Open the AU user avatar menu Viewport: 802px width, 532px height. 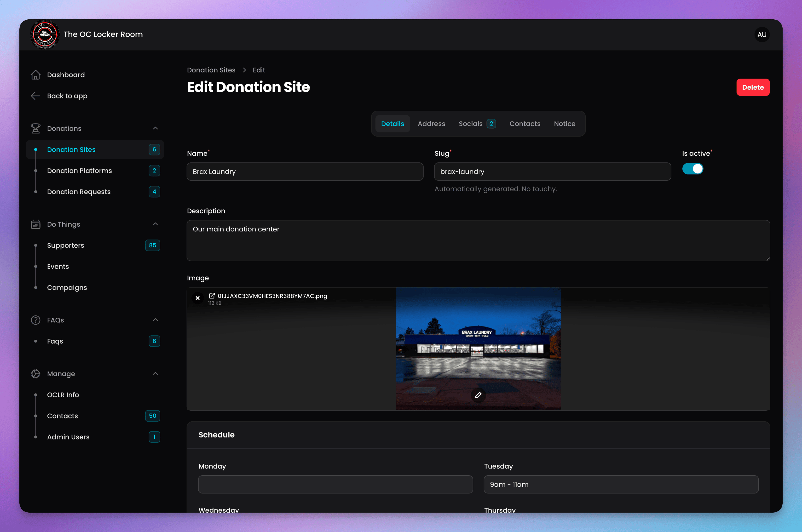(762, 34)
